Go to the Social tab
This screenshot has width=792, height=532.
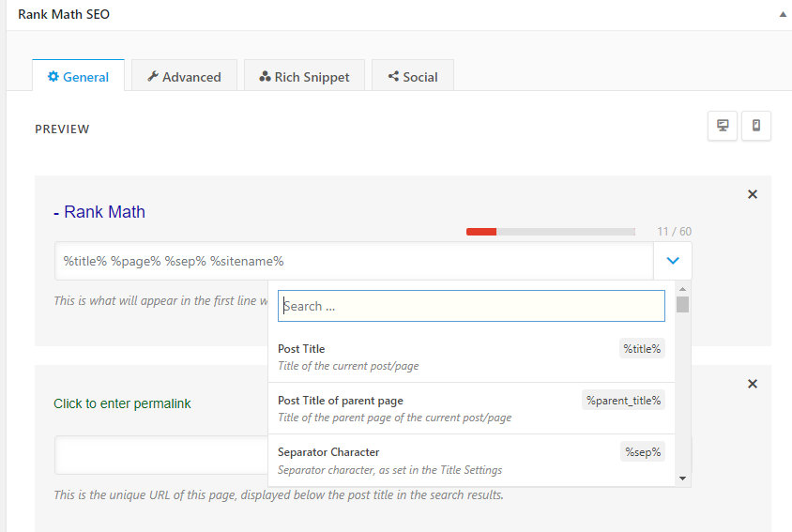click(x=413, y=77)
